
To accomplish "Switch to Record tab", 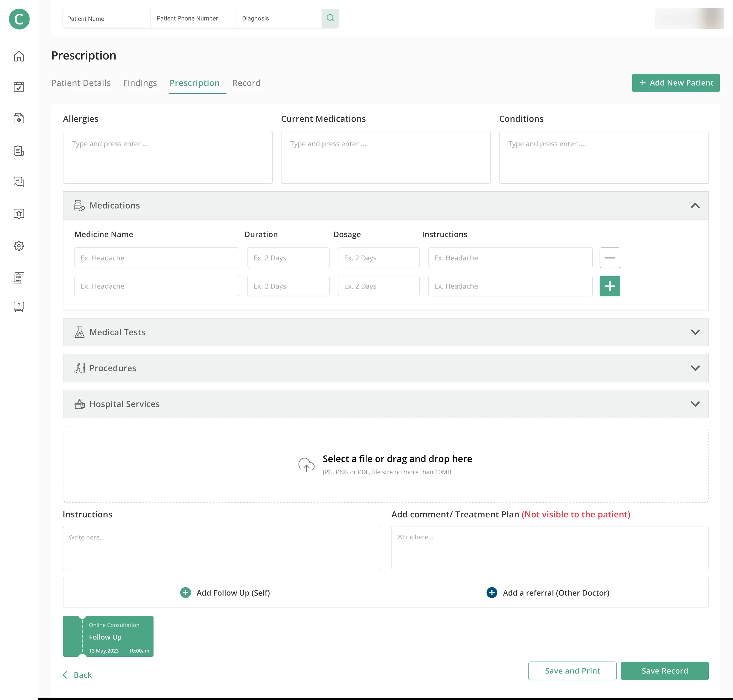I will 246,83.
